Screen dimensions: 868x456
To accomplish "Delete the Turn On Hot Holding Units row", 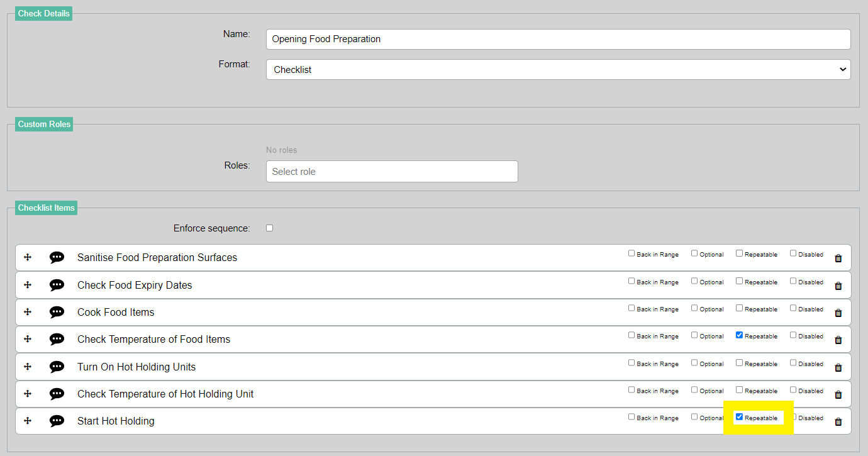I will pyautogui.click(x=838, y=367).
